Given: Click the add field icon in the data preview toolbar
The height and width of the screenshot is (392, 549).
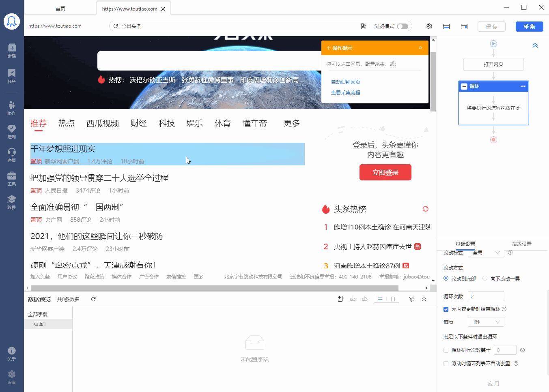Looking at the screenshot, I should [340, 299].
